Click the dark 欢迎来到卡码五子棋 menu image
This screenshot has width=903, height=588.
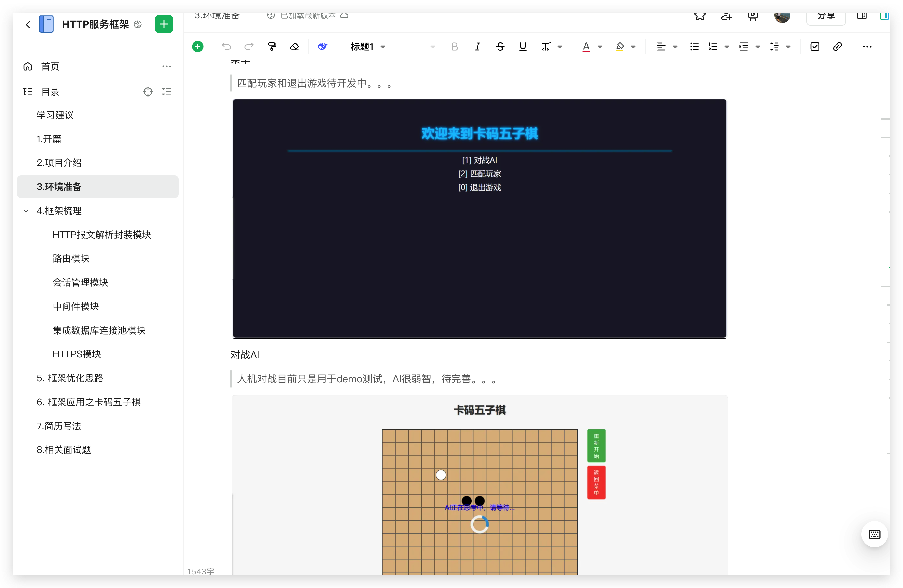[x=479, y=218]
